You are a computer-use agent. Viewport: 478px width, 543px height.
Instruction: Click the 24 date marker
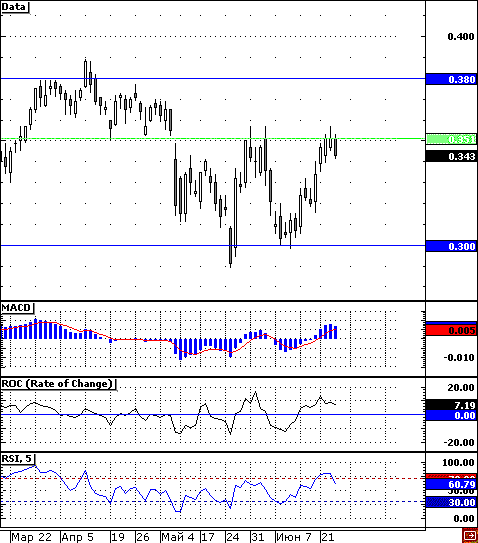pos(233,537)
